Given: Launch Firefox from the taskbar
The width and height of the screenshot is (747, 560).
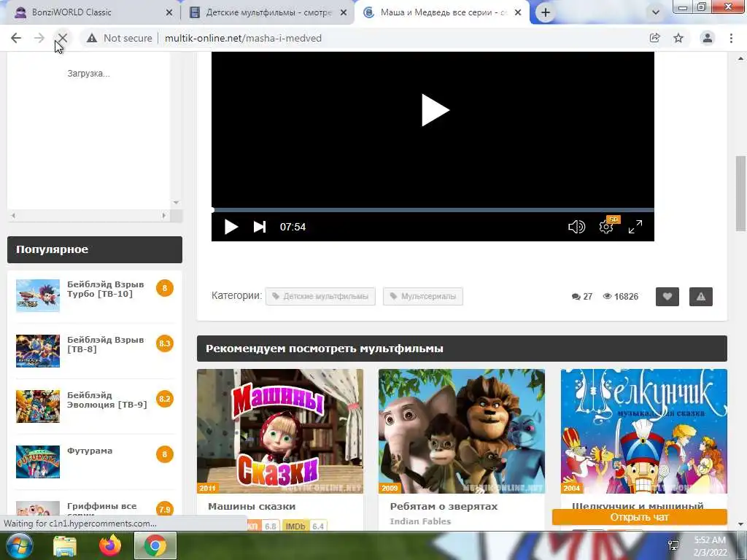Looking at the screenshot, I should (x=110, y=546).
